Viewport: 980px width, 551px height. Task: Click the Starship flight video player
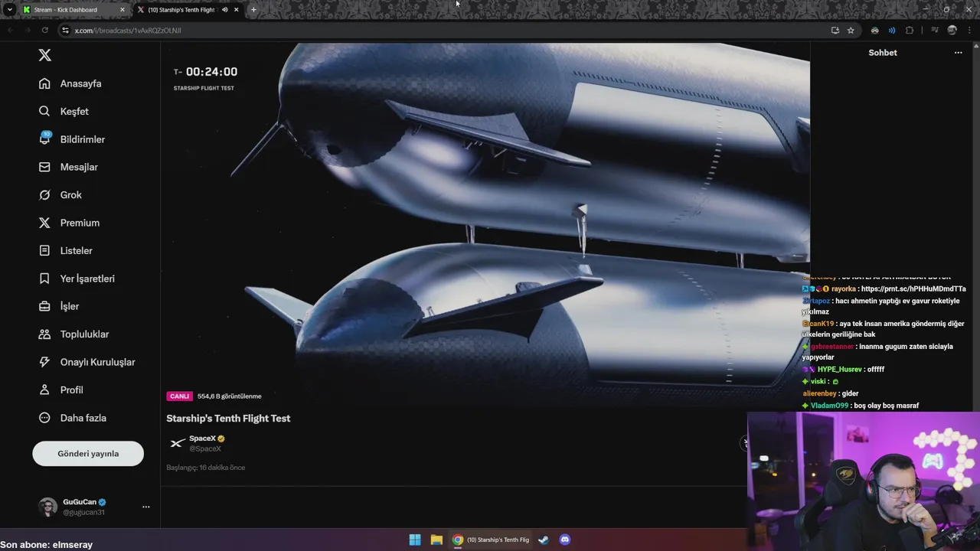pos(485,224)
